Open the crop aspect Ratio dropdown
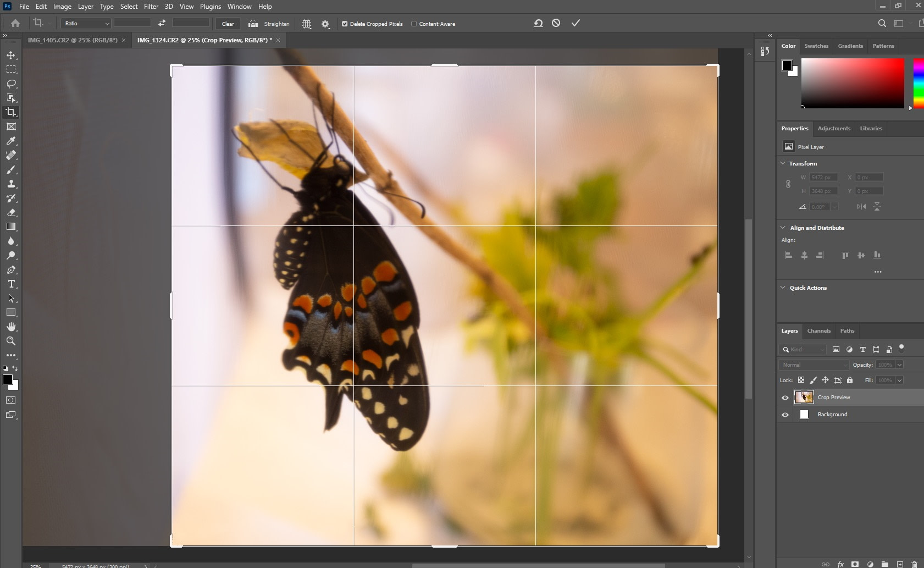924x568 pixels. coord(85,24)
